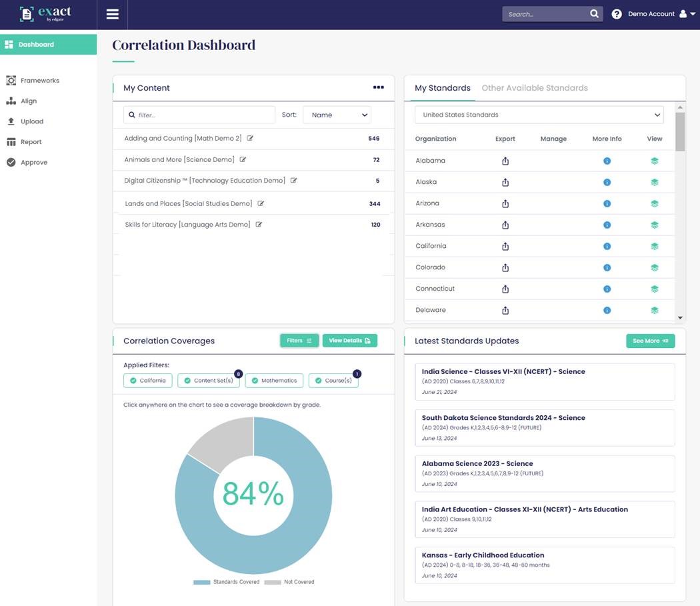The height and width of the screenshot is (606, 700).
Task: Open South Dakota Science Standards 2024 update
Action: (x=545, y=428)
